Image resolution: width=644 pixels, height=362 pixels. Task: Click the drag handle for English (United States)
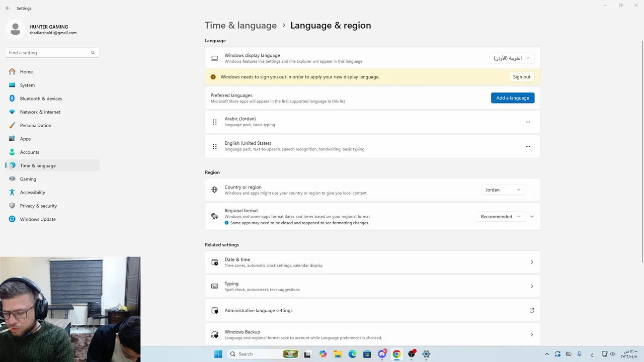pyautogui.click(x=214, y=146)
